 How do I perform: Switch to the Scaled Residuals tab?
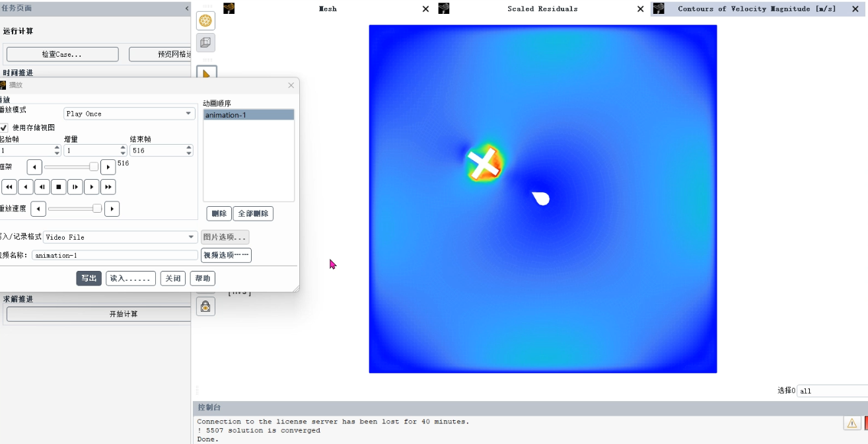click(x=542, y=9)
